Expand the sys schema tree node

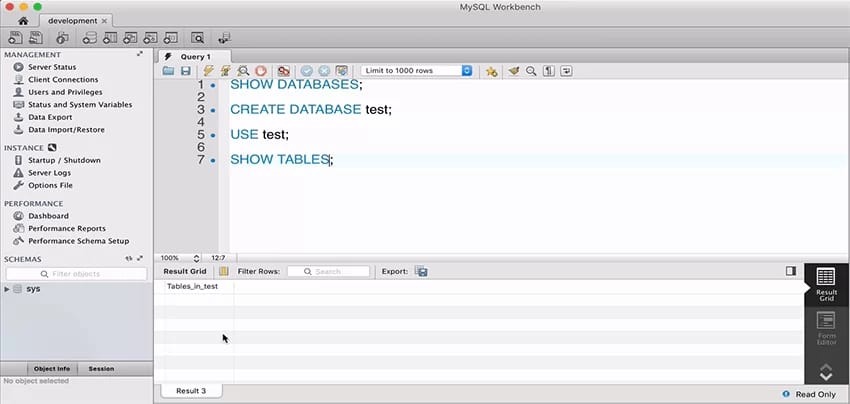point(8,288)
